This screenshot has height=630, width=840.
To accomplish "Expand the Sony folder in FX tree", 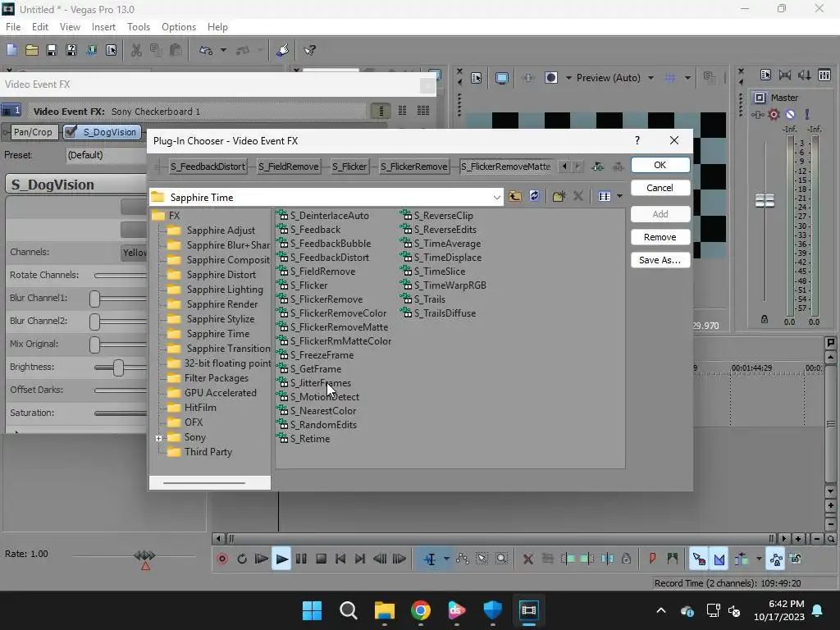I will pos(158,438).
